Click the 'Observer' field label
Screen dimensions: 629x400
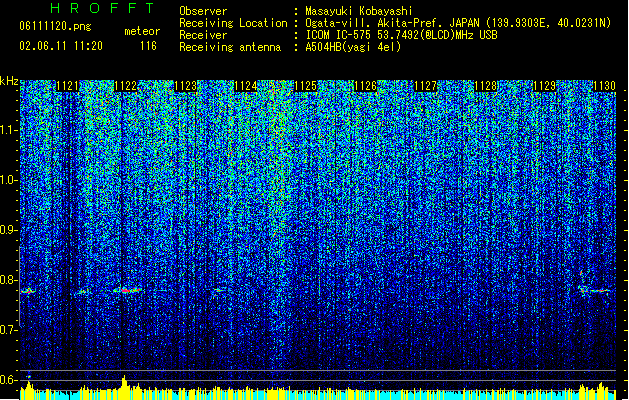(203, 11)
